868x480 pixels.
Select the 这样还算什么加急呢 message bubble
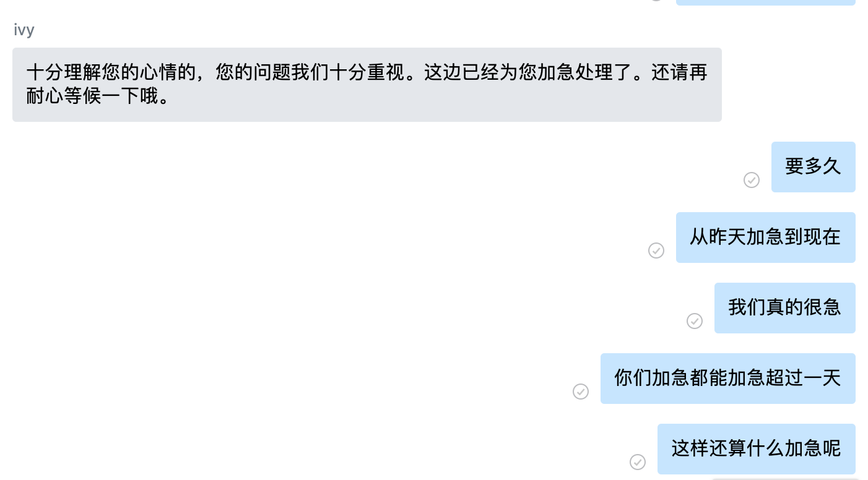tap(757, 449)
